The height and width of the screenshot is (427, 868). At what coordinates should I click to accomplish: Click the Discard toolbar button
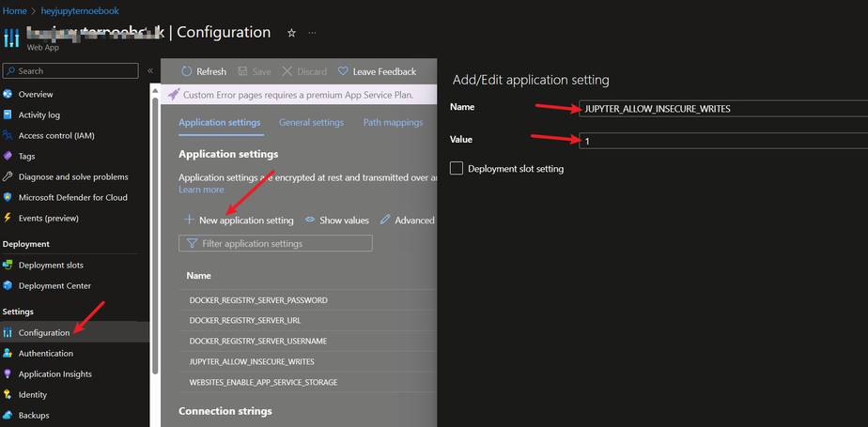(304, 72)
